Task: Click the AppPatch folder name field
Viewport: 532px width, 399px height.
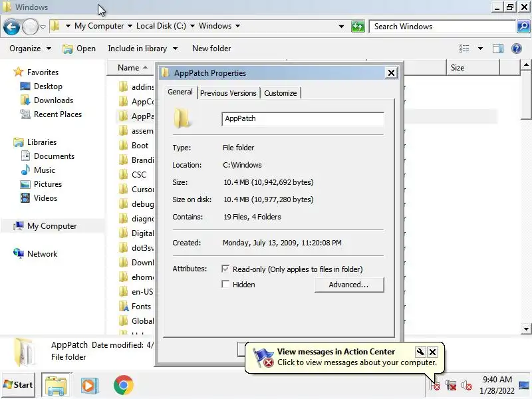Action: click(303, 119)
